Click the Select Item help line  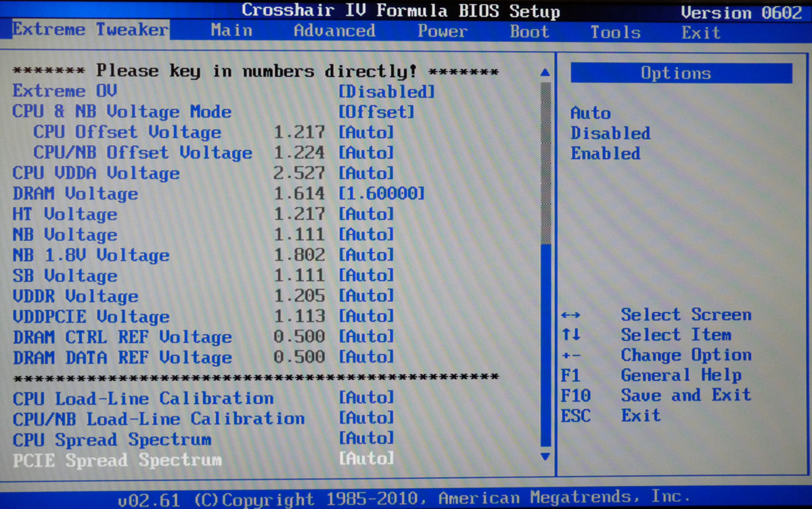click(646, 335)
